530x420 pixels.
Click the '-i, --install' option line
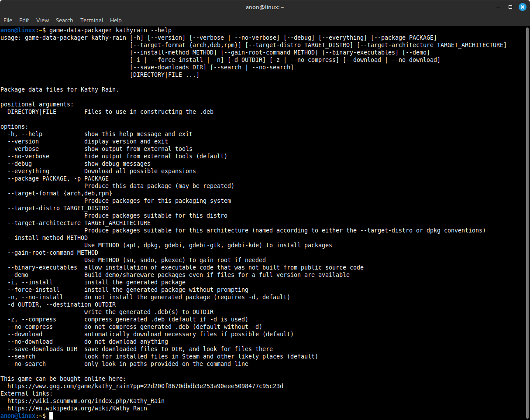tap(96, 282)
